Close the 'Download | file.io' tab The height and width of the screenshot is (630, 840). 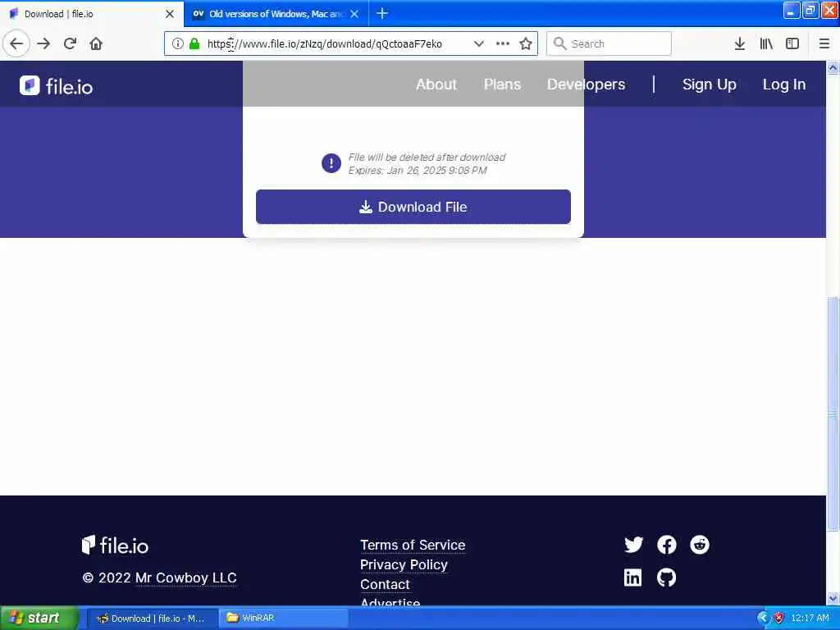tap(170, 14)
